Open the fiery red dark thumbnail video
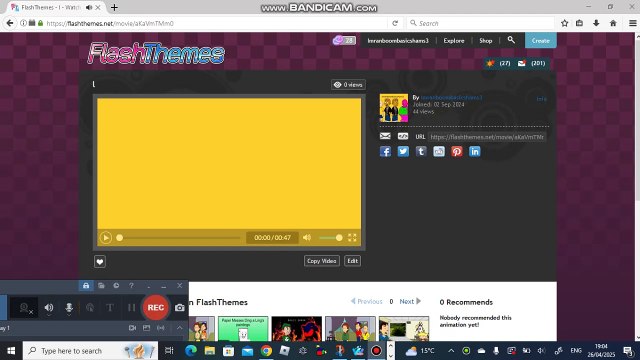 tap(297, 329)
